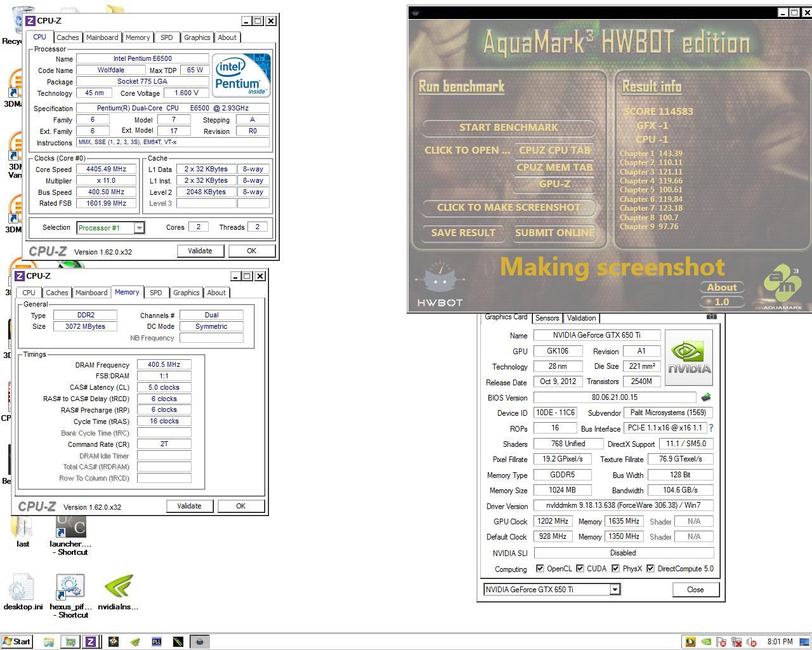812x650 pixels.
Task: Open SPD tab in CPU-Z Memory window
Action: click(x=155, y=293)
